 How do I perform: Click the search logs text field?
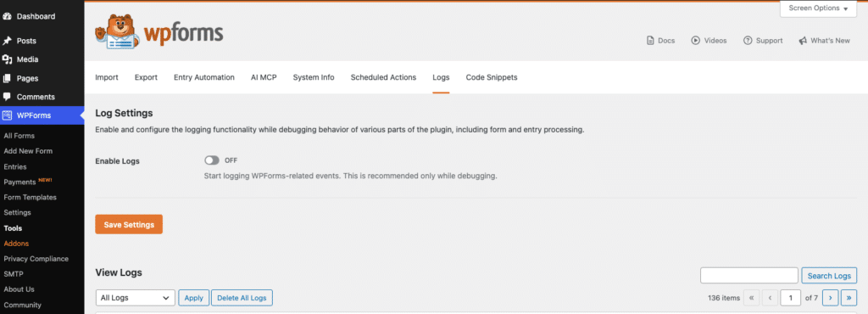coord(749,275)
